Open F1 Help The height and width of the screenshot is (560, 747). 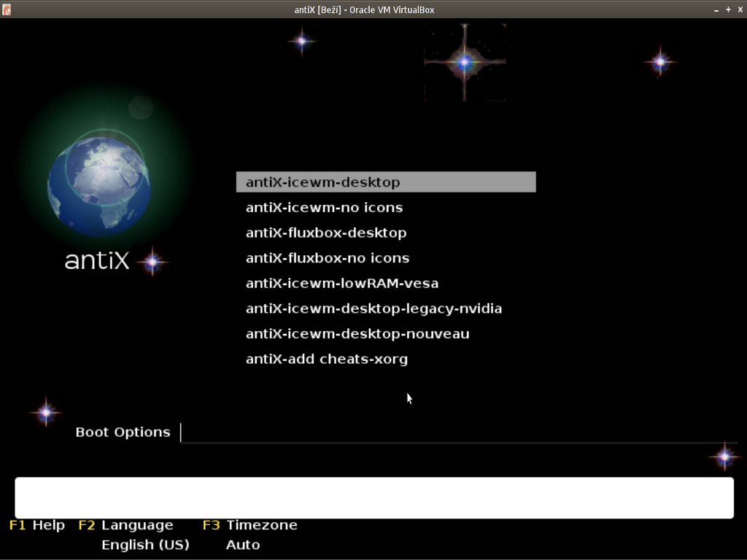(x=37, y=525)
